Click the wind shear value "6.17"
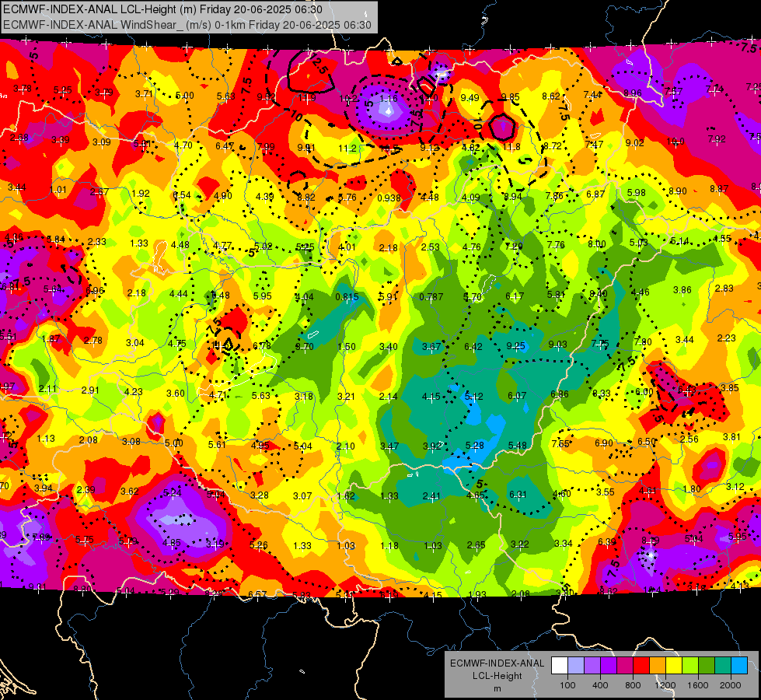Viewport: 761px width, 700px height. coord(515,296)
